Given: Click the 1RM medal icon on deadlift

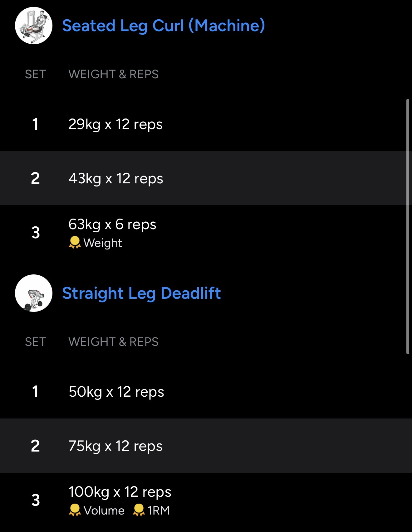Looking at the screenshot, I should 139,510.
